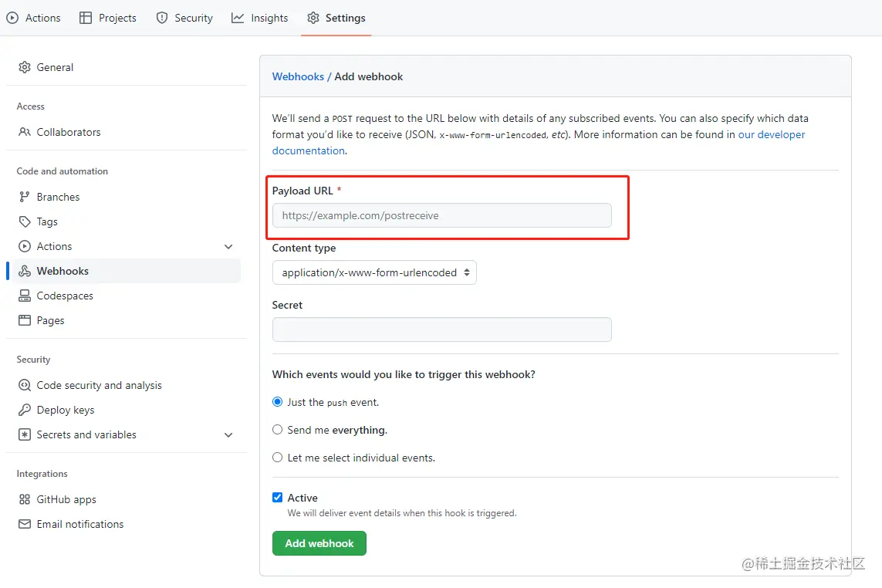Click the Code security and analysis scan icon

(x=25, y=385)
